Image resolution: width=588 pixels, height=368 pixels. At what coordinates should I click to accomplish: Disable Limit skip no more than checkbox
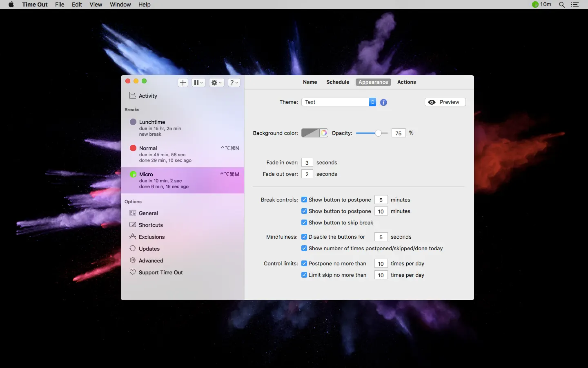(304, 275)
